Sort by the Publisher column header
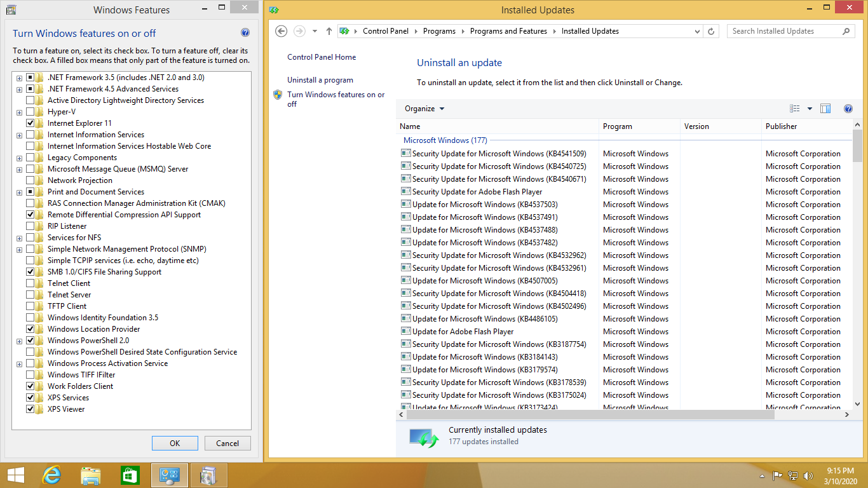 807,126
